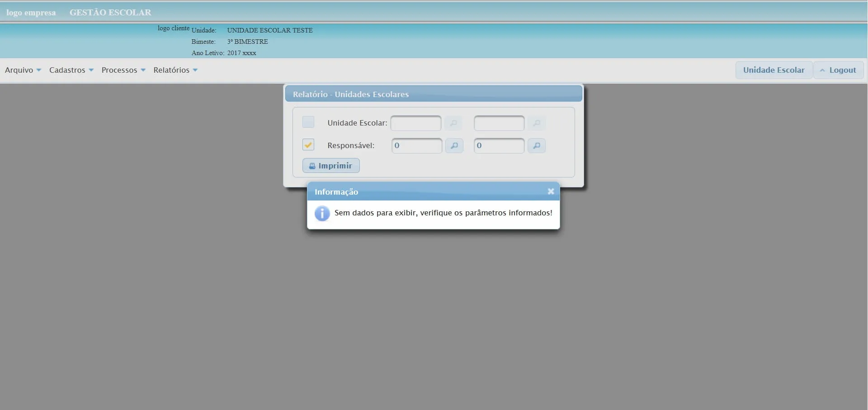Click the second Responsável input field

coord(499,145)
